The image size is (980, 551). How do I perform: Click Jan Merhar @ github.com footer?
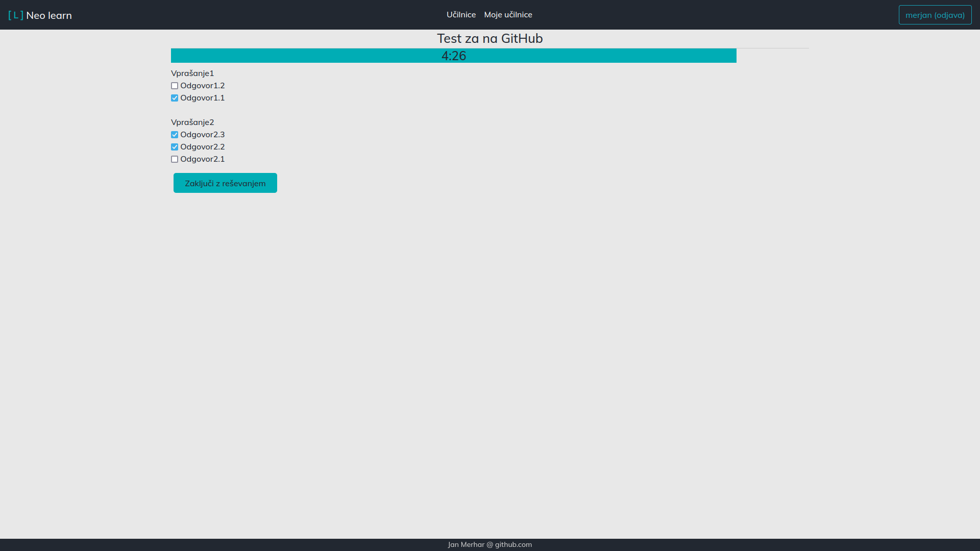tap(489, 544)
